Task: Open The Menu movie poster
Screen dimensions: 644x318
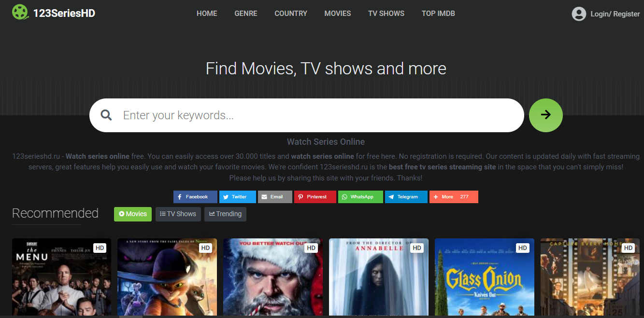Action: coord(61,277)
